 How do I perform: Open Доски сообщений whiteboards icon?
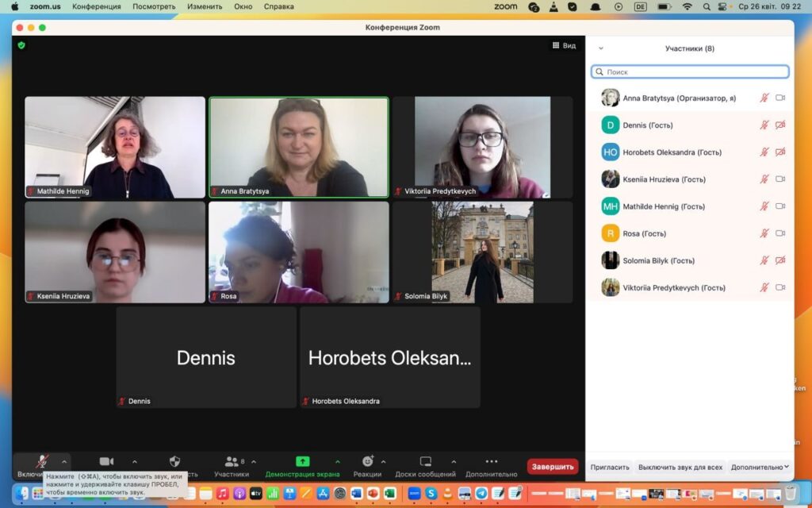click(x=426, y=461)
